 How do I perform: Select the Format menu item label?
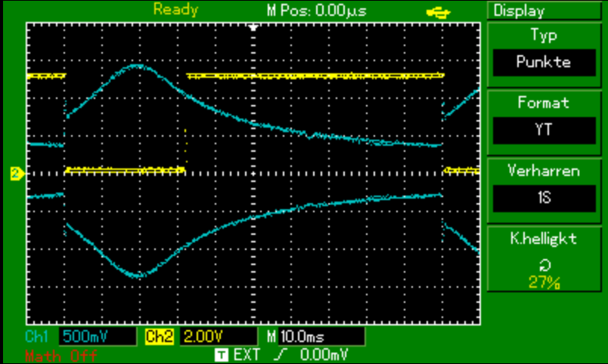pos(544,103)
